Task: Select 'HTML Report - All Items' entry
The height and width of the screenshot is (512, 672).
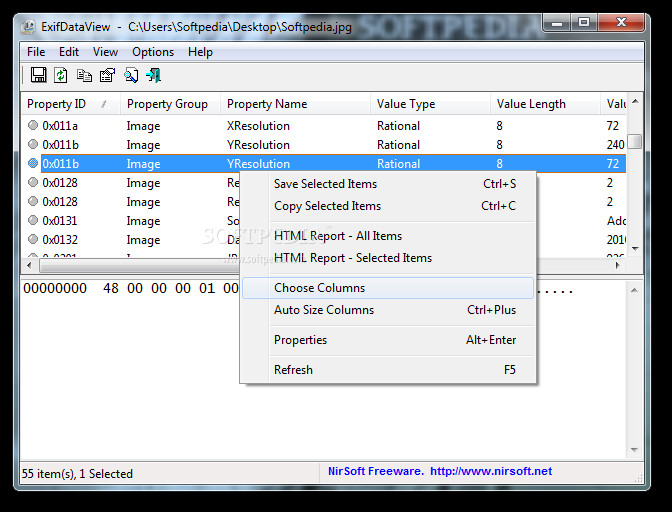Action: point(337,236)
